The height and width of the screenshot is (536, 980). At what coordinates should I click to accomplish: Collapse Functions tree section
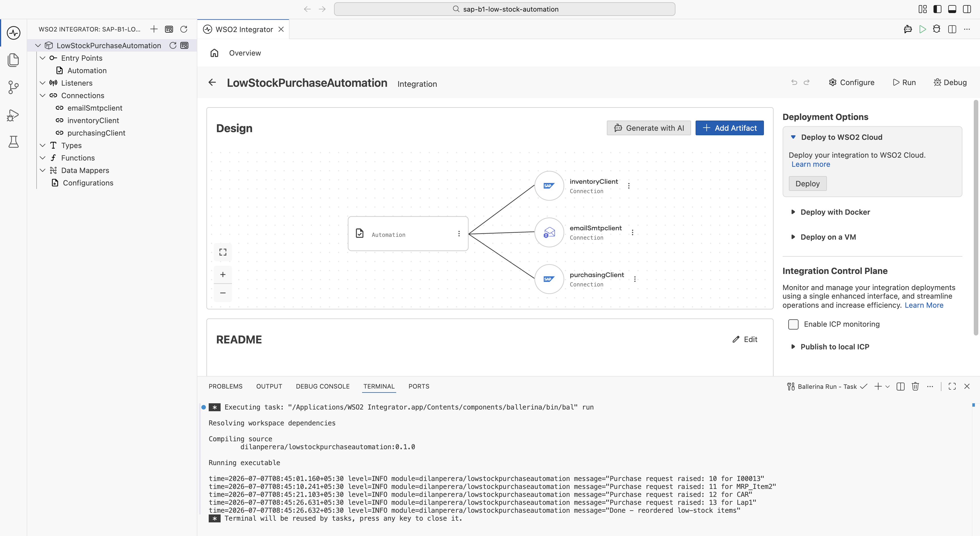[43, 157]
